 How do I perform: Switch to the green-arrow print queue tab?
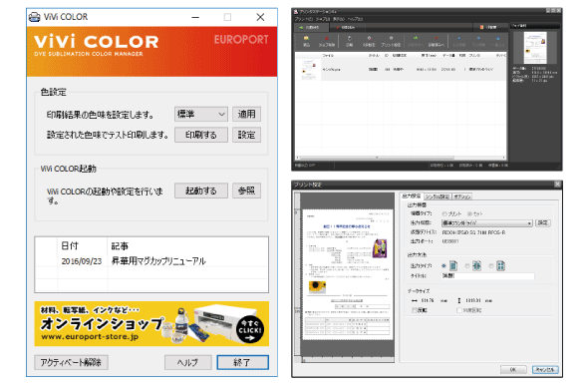pos(311,27)
